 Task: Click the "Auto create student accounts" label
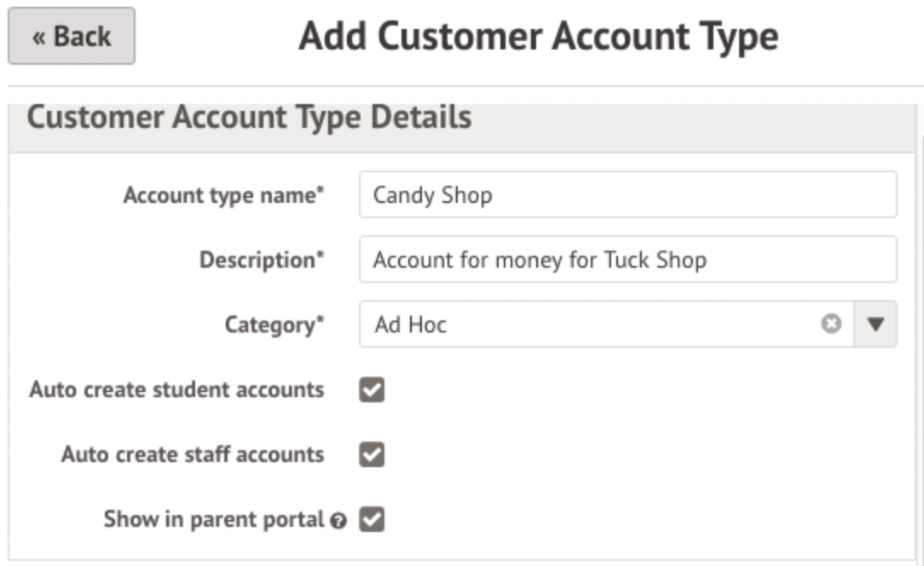(176, 390)
